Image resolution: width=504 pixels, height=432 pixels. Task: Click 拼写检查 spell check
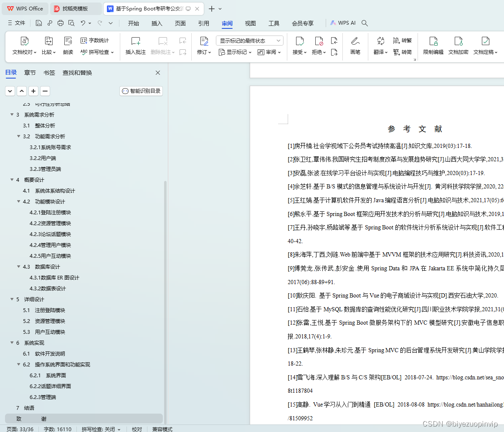(97, 52)
